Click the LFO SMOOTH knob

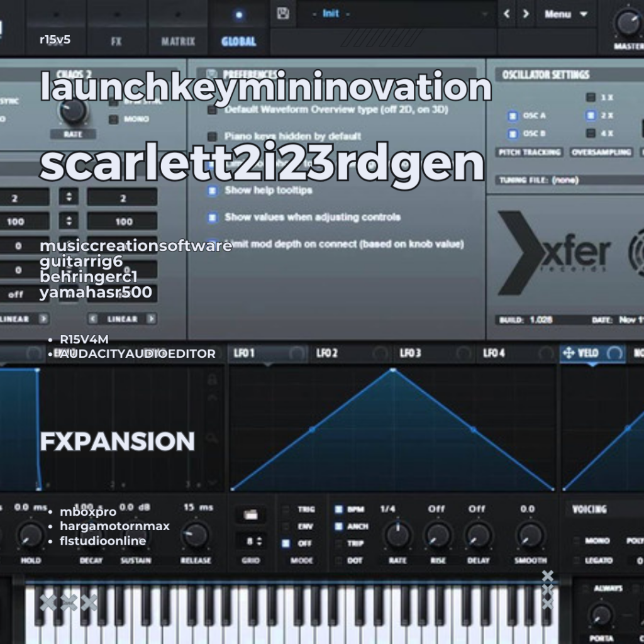(530, 536)
